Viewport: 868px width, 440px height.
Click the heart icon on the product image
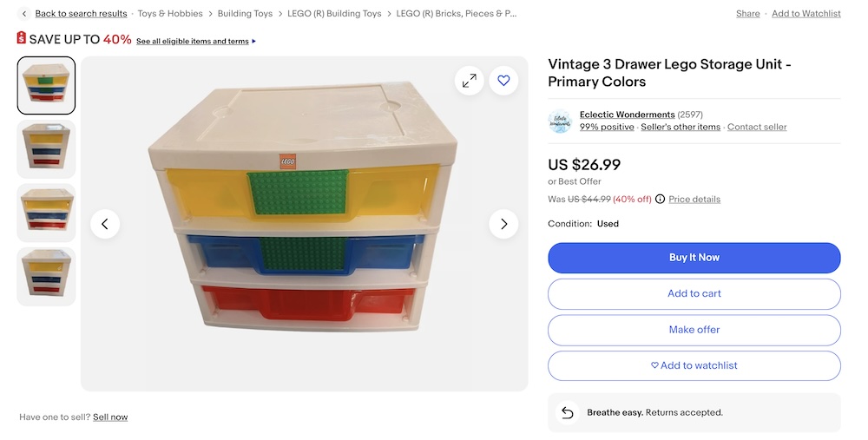click(503, 81)
